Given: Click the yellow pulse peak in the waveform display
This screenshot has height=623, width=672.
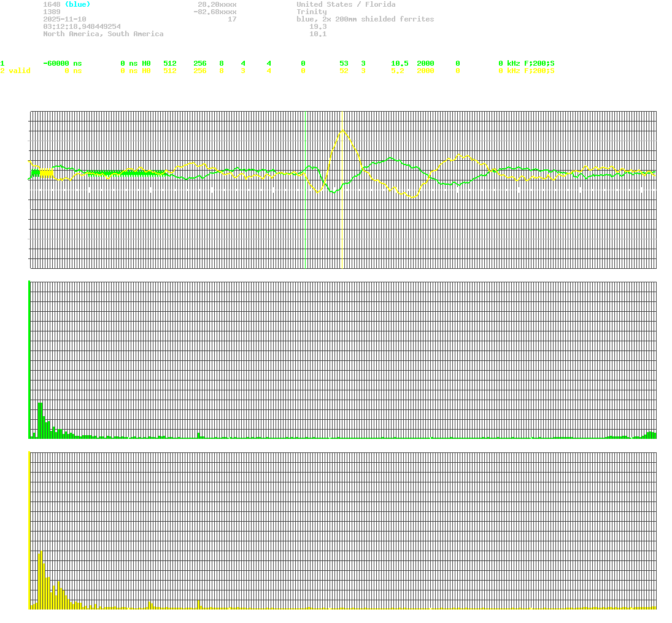Looking at the screenshot, I should tap(342, 130).
